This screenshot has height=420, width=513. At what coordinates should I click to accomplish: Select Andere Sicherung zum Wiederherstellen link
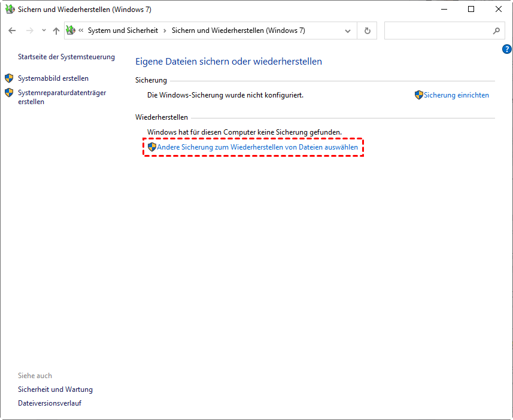click(x=257, y=147)
